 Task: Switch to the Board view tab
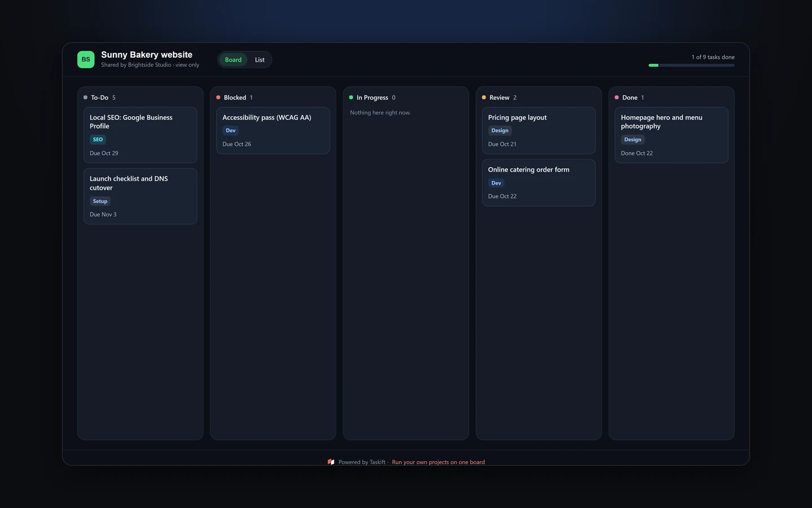[x=233, y=60]
